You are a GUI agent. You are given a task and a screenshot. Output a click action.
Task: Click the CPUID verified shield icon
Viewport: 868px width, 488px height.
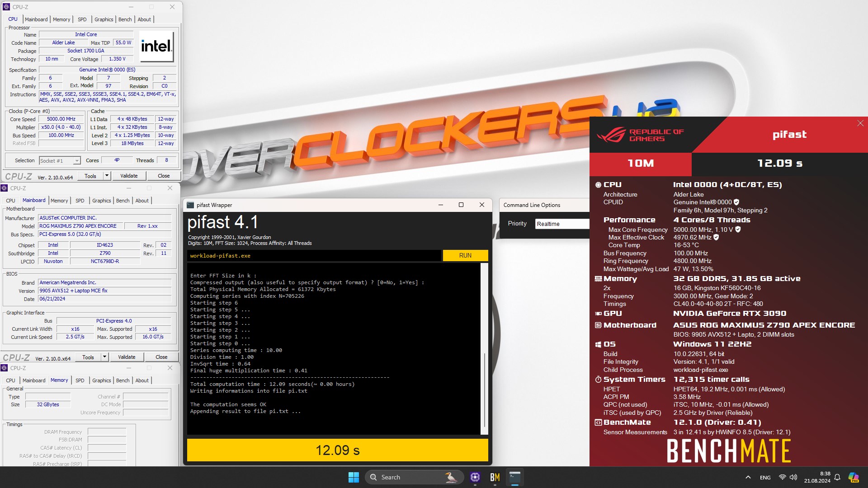tap(736, 202)
